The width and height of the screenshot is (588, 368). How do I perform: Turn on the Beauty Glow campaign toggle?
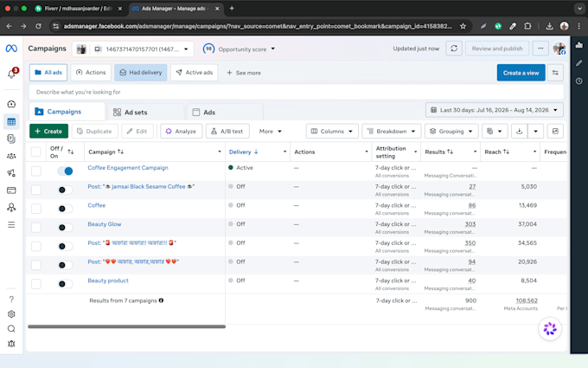(65, 228)
